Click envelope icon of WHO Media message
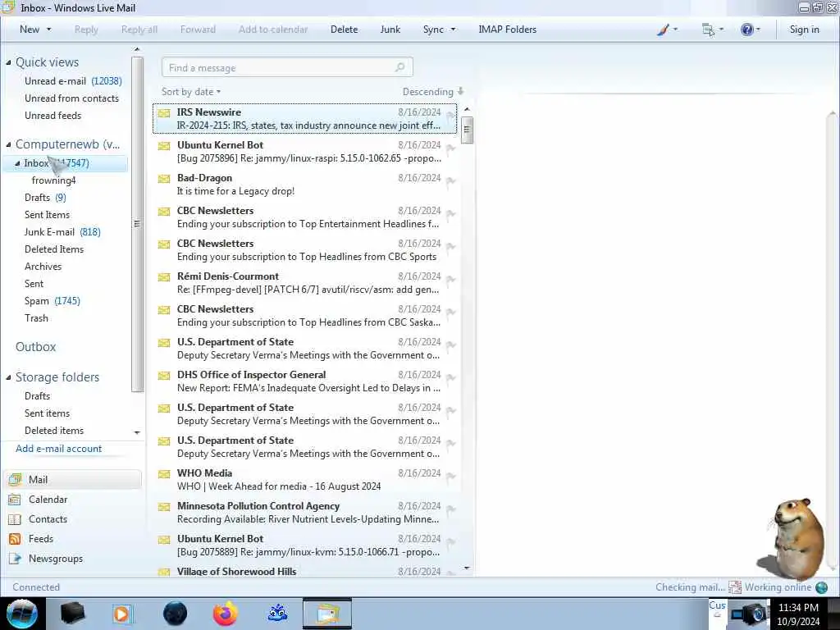Viewport: 840px width, 630px height. (164, 474)
